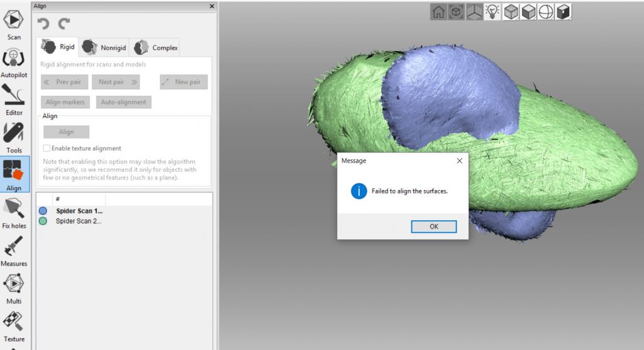The image size is (644, 350).
Task: Click the Auto-alignment button
Action: tap(124, 102)
